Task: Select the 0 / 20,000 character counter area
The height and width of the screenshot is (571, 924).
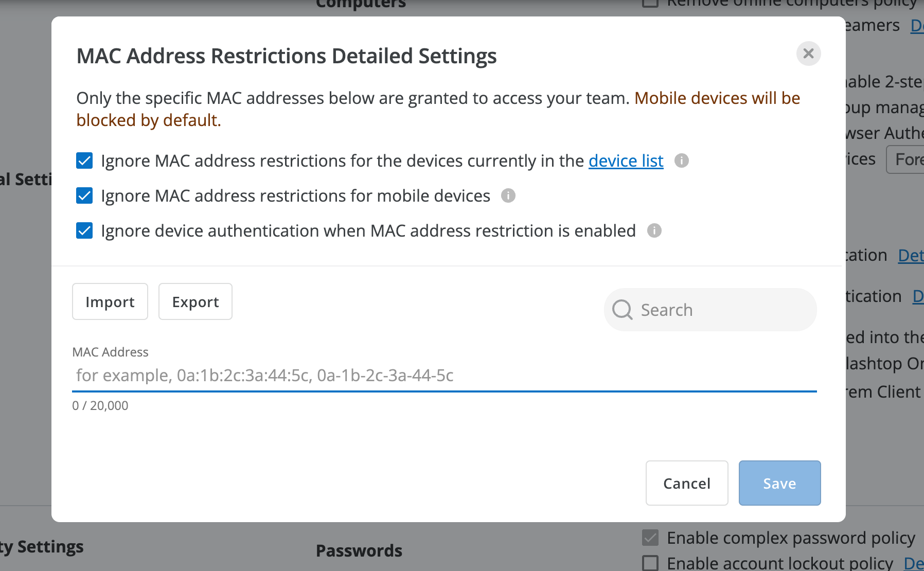Action: coord(100,405)
